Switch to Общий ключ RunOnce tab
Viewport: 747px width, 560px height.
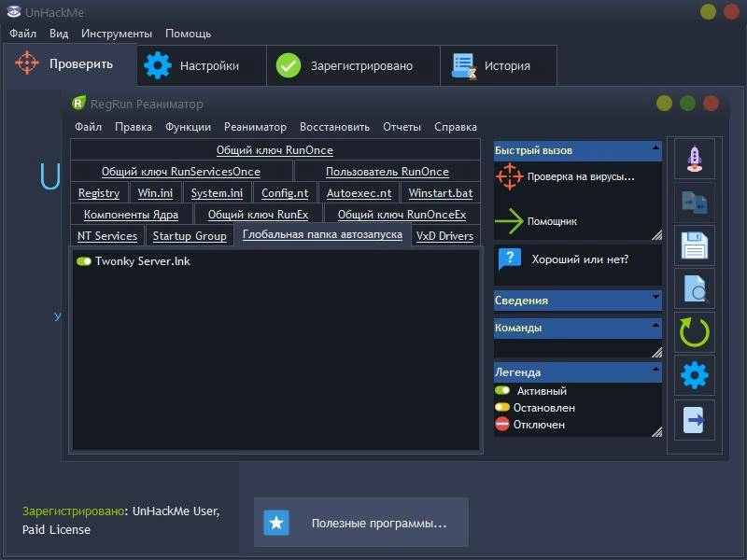coord(275,150)
